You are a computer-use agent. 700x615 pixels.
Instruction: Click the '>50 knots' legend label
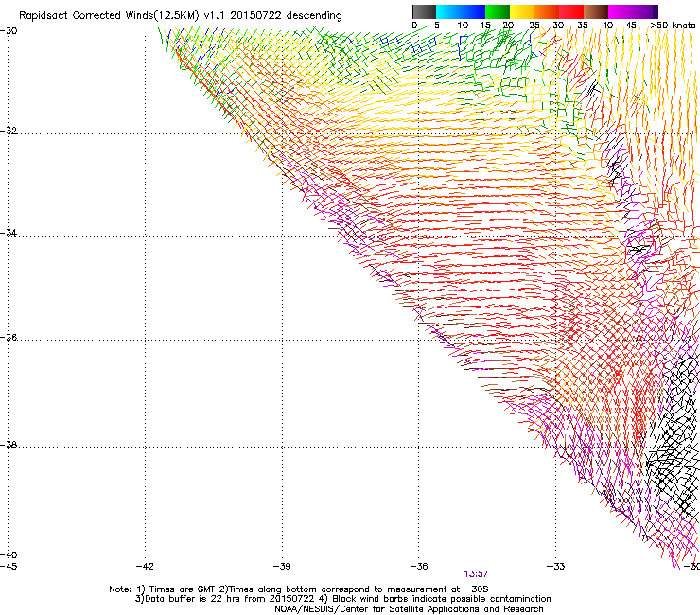click(x=674, y=26)
